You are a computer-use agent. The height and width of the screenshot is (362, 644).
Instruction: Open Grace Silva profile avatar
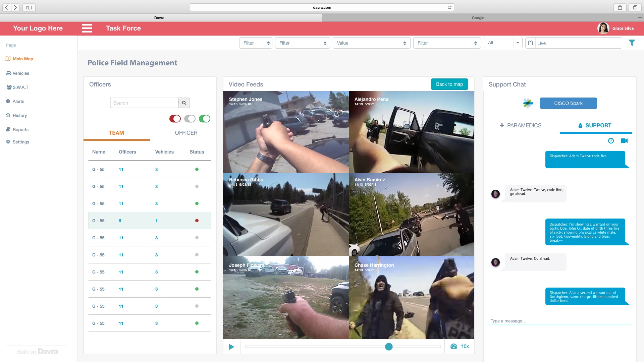pyautogui.click(x=603, y=28)
